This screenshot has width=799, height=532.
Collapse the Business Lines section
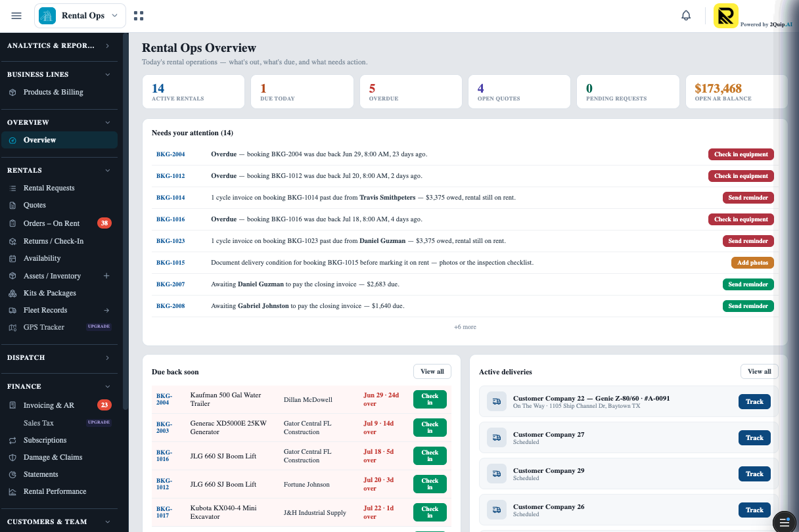[x=59, y=75]
